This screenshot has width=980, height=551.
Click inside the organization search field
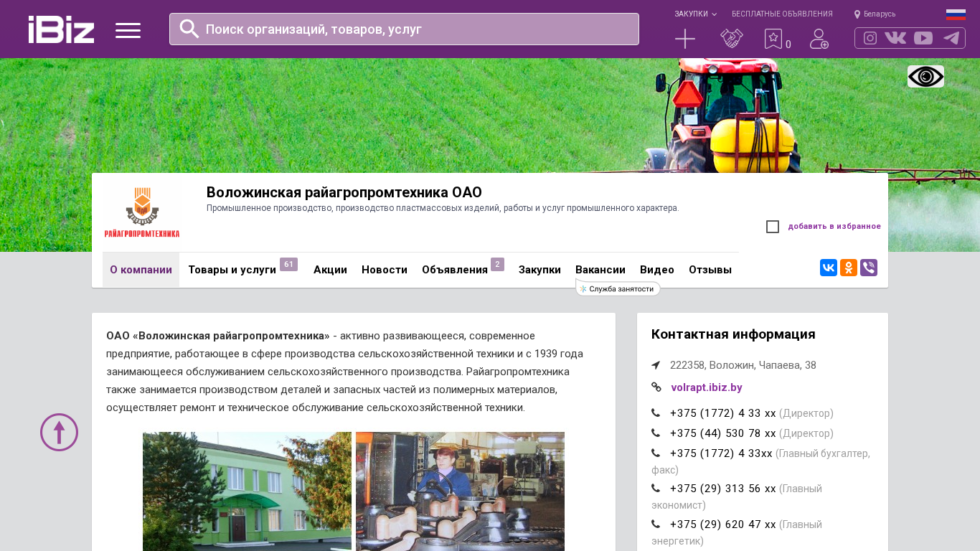click(x=404, y=29)
